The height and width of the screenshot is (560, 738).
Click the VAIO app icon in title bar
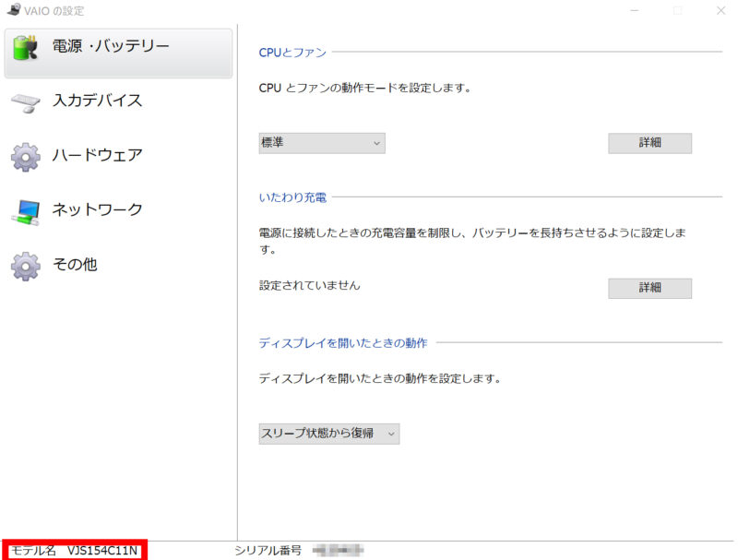coord(14,9)
